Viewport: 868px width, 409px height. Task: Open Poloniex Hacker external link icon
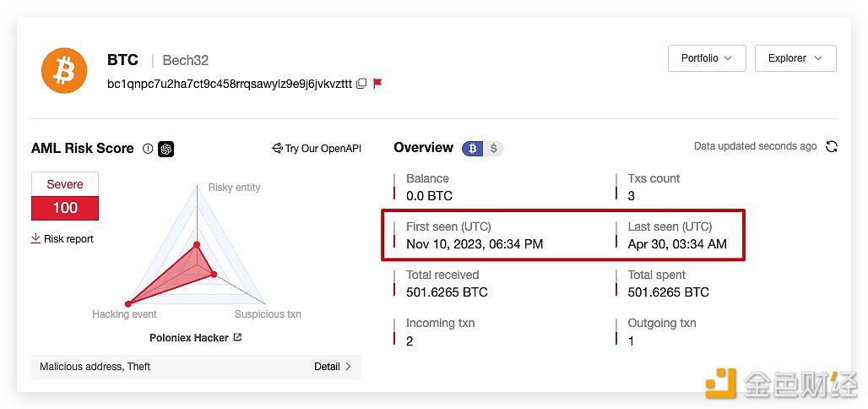coord(237,337)
